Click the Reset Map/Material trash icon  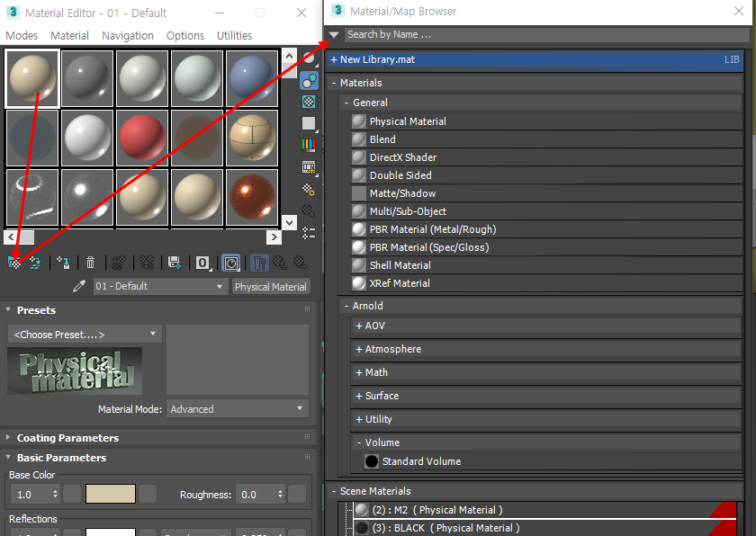coord(90,263)
